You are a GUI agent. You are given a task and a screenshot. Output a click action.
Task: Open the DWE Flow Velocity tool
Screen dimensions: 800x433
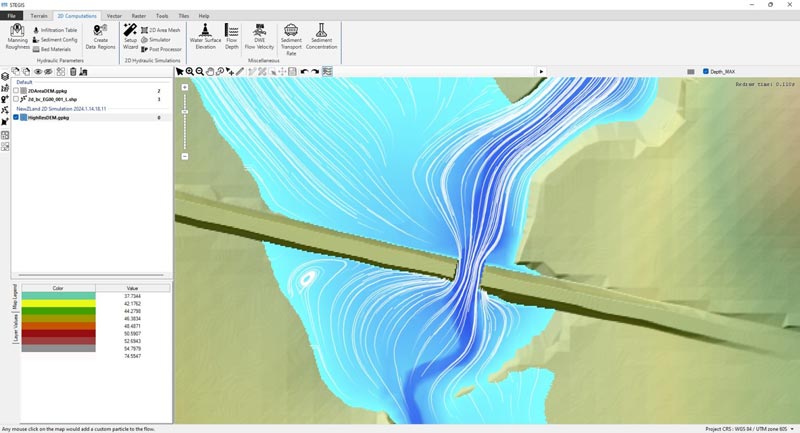point(258,38)
